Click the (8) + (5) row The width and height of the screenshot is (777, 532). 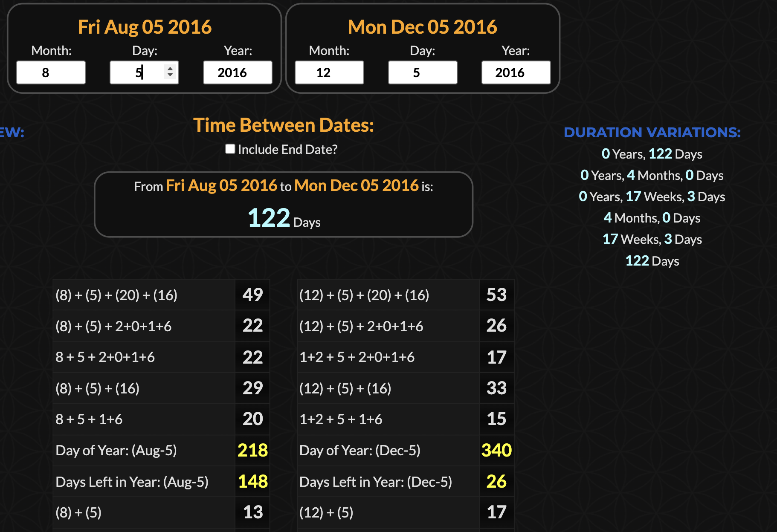pos(161,513)
